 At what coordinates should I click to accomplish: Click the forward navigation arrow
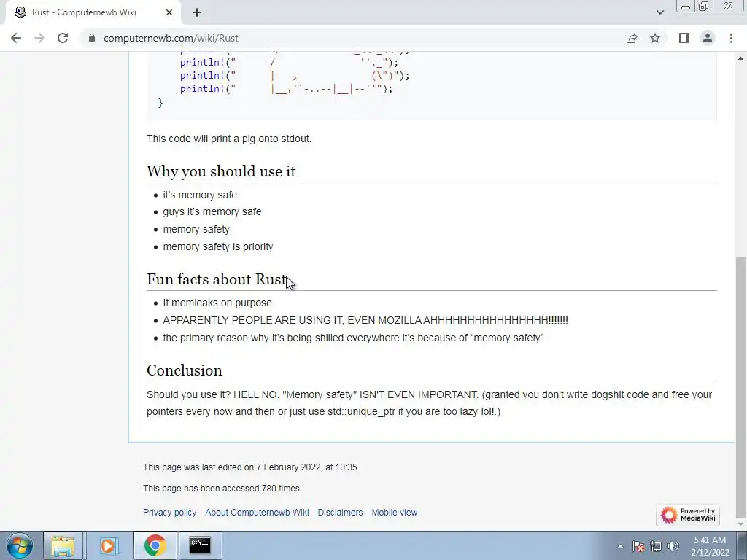[x=39, y=38]
